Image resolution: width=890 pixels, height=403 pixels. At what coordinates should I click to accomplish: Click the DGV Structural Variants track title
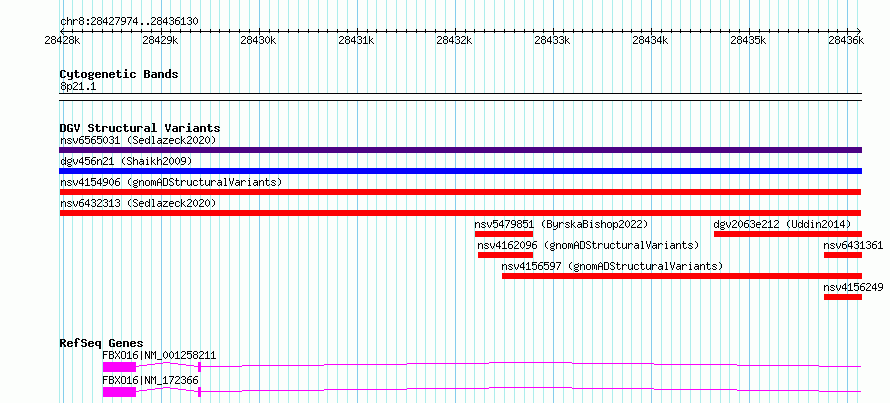pyautogui.click(x=140, y=128)
